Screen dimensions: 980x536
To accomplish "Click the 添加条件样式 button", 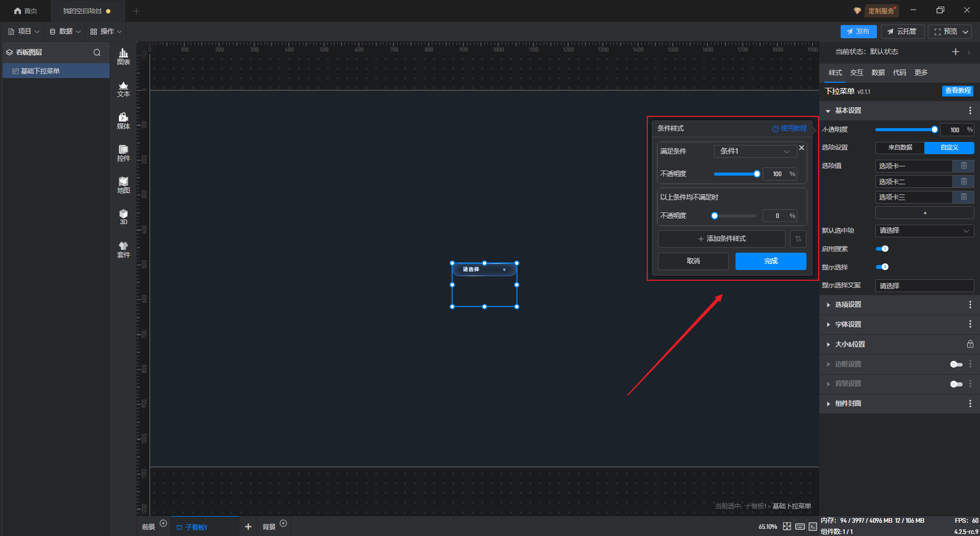I will tap(721, 239).
